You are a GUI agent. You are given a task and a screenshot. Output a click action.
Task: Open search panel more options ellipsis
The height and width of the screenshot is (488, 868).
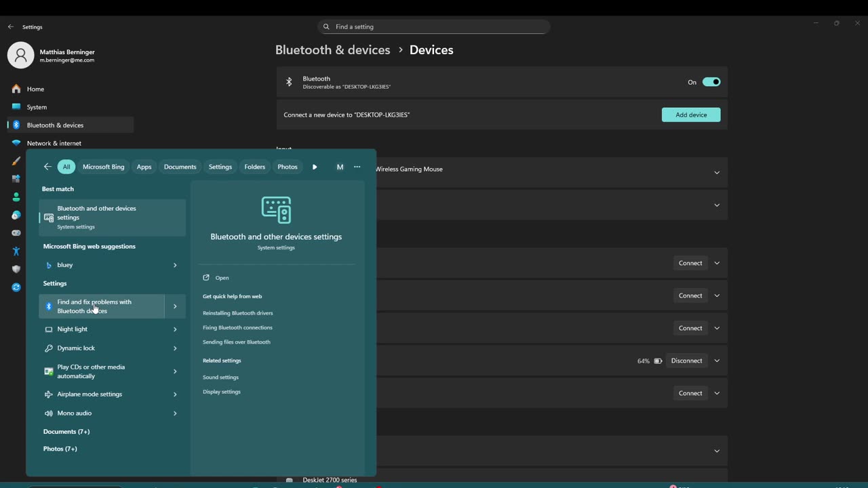(x=357, y=167)
